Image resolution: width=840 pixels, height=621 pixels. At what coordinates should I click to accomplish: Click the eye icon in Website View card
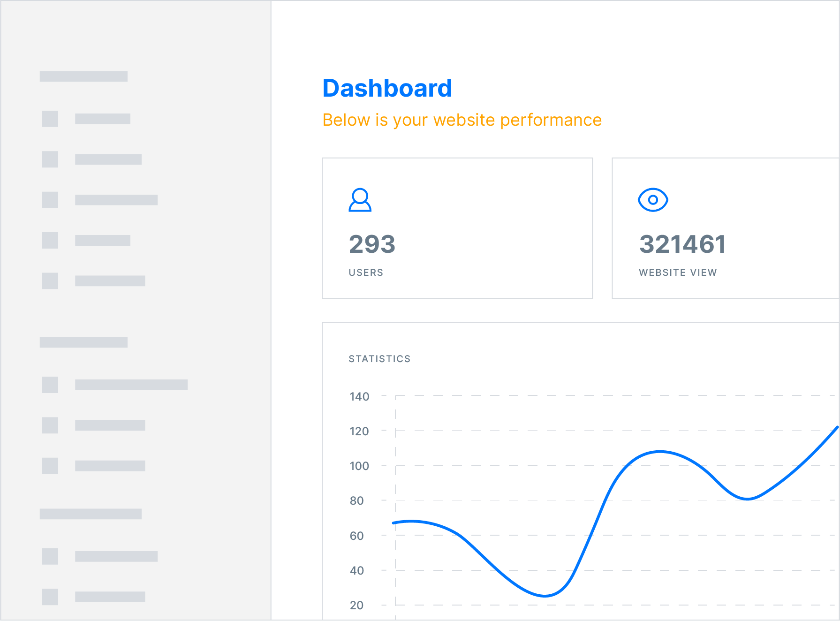(652, 200)
